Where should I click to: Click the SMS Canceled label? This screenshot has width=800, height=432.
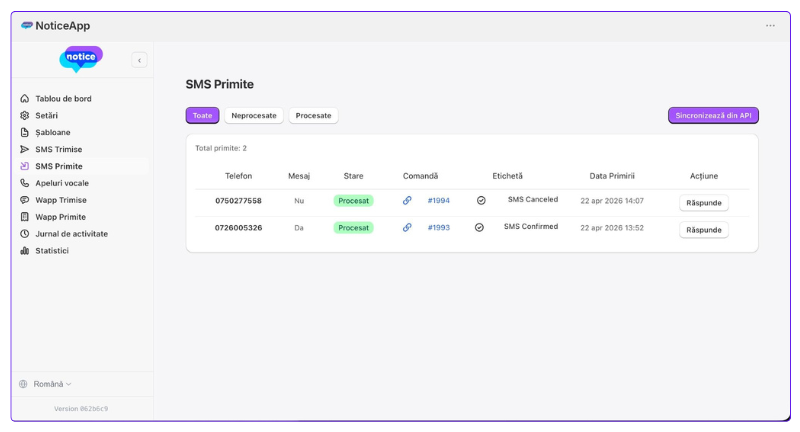(x=533, y=199)
